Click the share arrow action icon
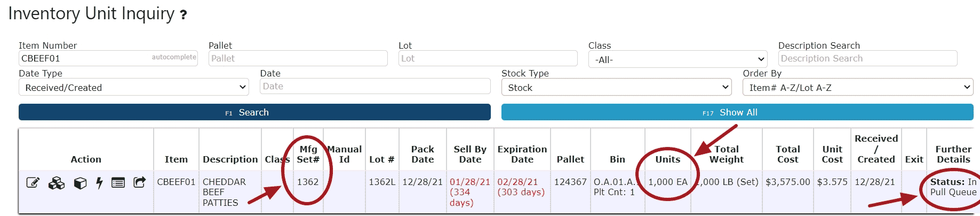 click(x=139, y=183)
